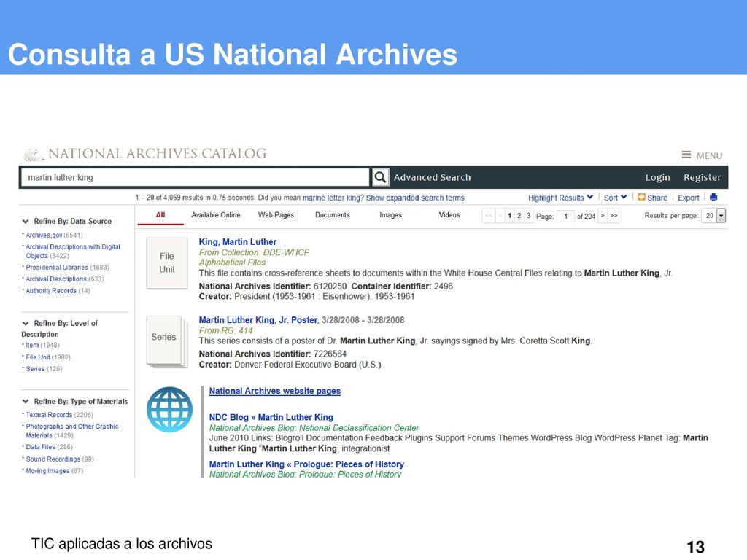Filter by Data Files
The image size is (747, 560).
point(41,447)
